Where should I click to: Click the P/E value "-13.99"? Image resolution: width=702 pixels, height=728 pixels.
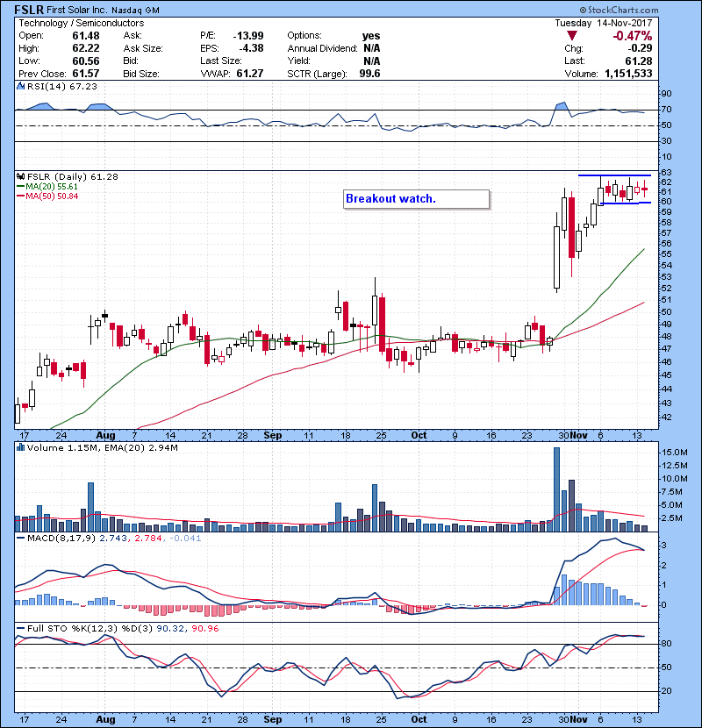pos(248,36)
